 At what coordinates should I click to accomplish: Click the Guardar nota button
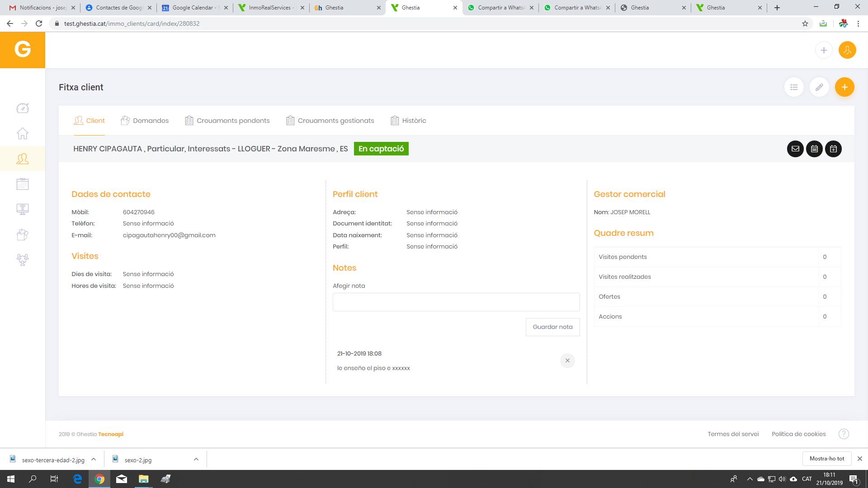pyautogui.click(x=552, y=327)
